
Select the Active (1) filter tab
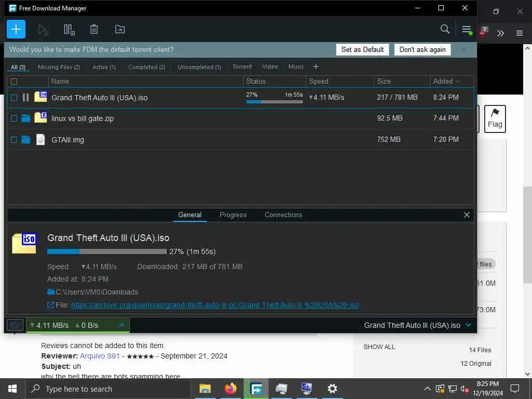[104, 67]
